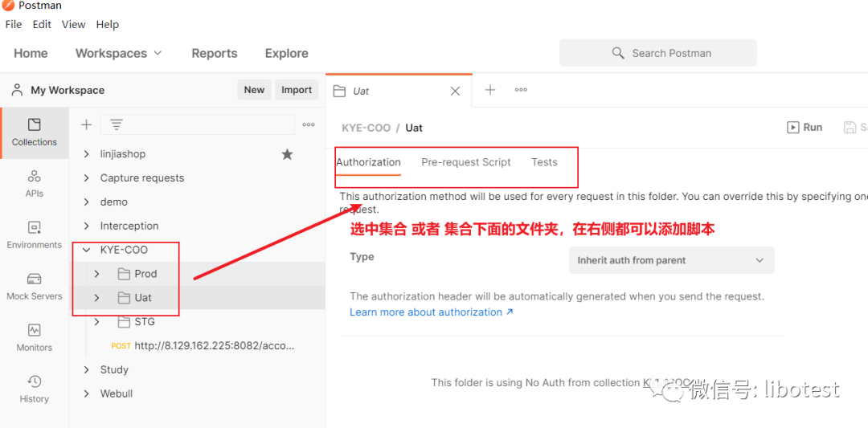Open tab options three-dot menu
The image size is (868, 428).
tap(521, 90)
